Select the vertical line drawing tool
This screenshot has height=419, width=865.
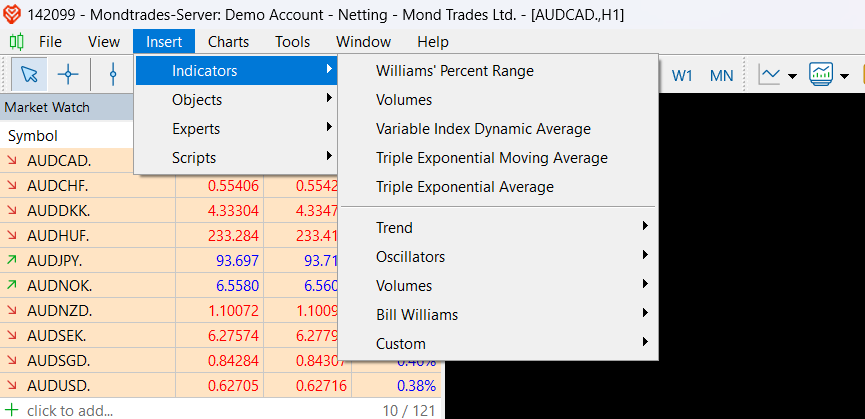pyautogui.click(x=113, y=74)
